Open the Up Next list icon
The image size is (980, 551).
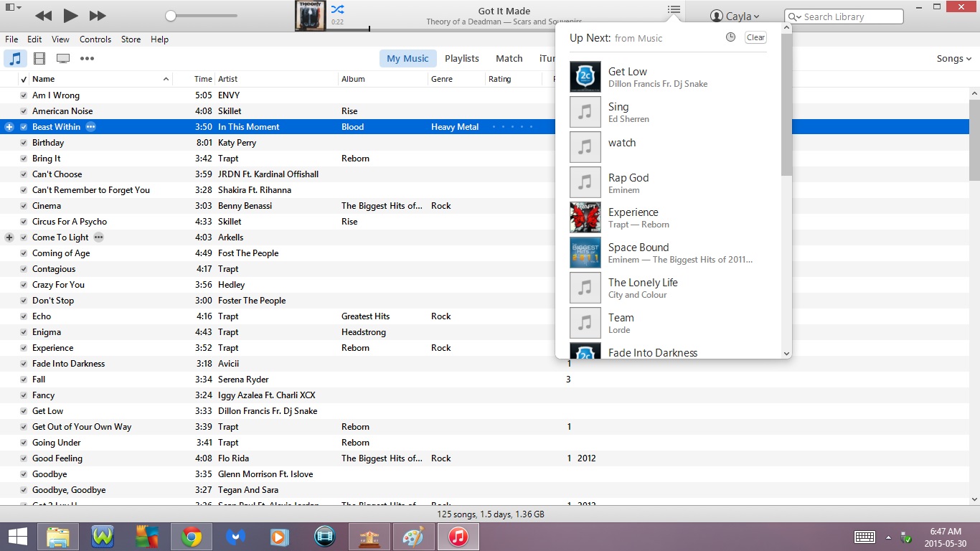(x=673, y=9)
